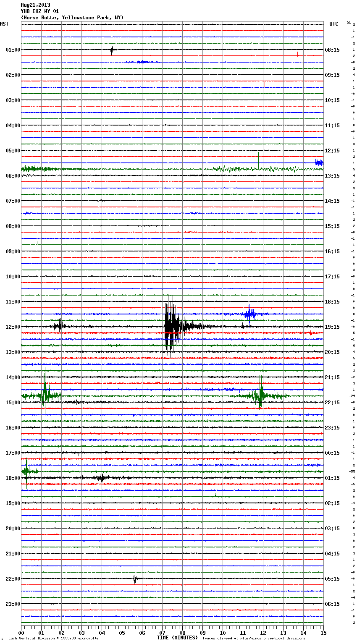Click the 21:15 UTC time label
357x644 pixels.
point(332,377)
